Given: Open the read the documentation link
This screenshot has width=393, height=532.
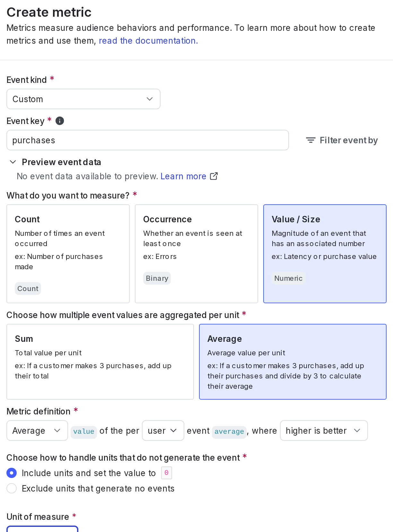Looking at the screenshot, I should (148, 41).
